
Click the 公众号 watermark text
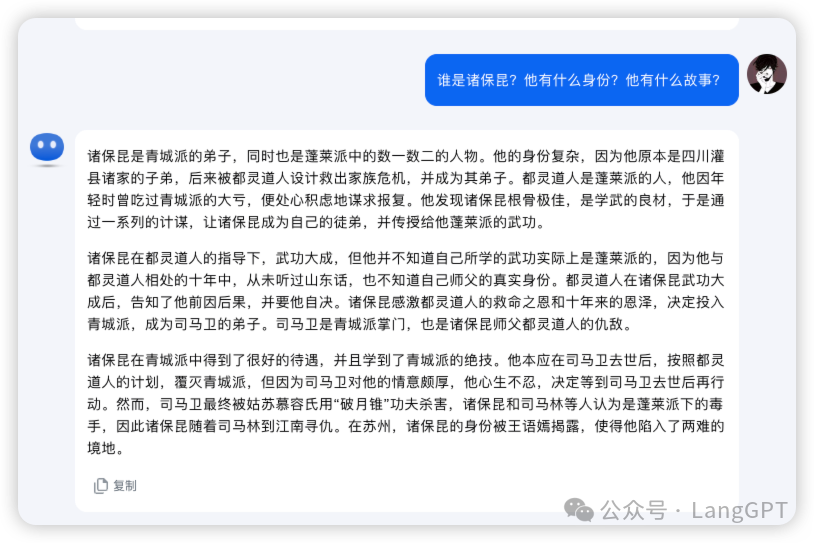pos(633,510)
